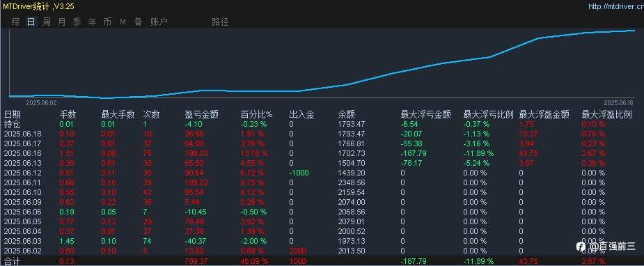The image size is (644, 266).
Task: Click the 最大浮盈金额 column header
Action: click(544, 114)
